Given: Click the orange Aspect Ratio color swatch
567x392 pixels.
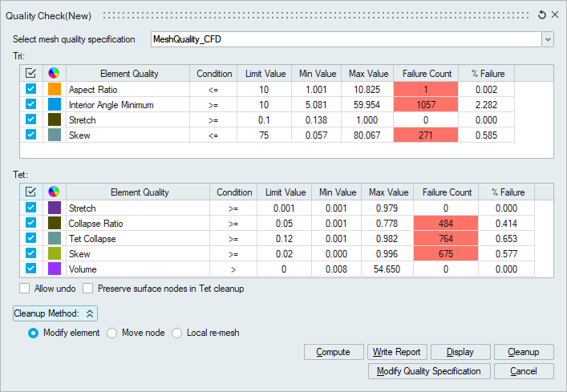Looking at the screenshot, I should click(55, 89).
